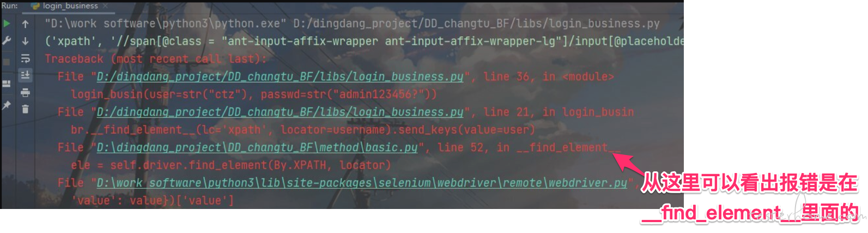Screen dimensions: 868x233
Task: Close the login_business run tab
Action: [106, 6]
